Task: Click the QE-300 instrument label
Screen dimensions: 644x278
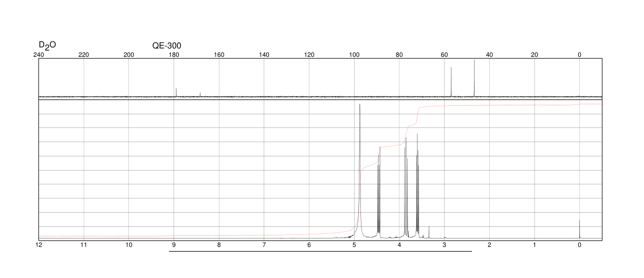Action: tap(167, 46)
